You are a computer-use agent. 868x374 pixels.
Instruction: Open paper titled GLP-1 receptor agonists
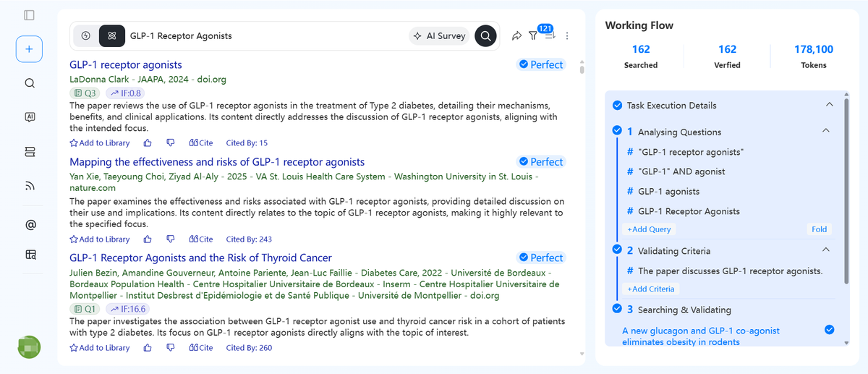tap(126, 64)
